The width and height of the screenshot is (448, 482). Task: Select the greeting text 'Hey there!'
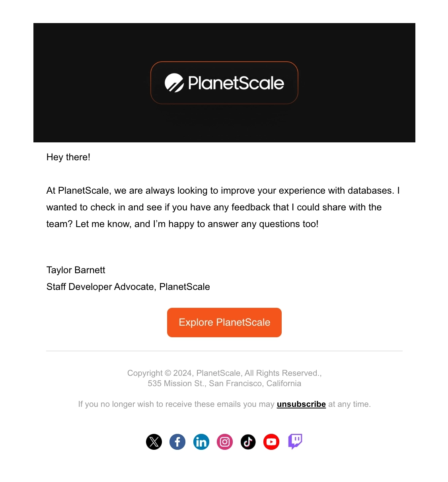click(x=68, y=157)
